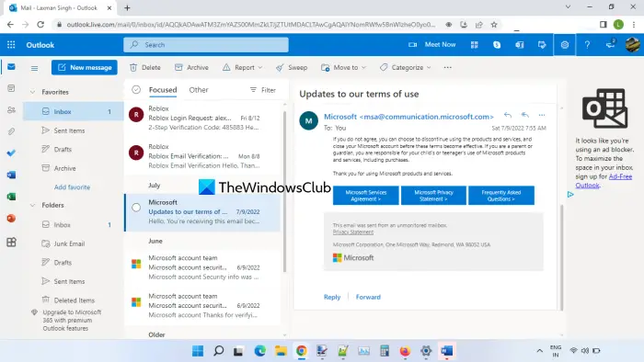Open more actions ellipsis in message header
644x362 pixels.
[542, 115]
